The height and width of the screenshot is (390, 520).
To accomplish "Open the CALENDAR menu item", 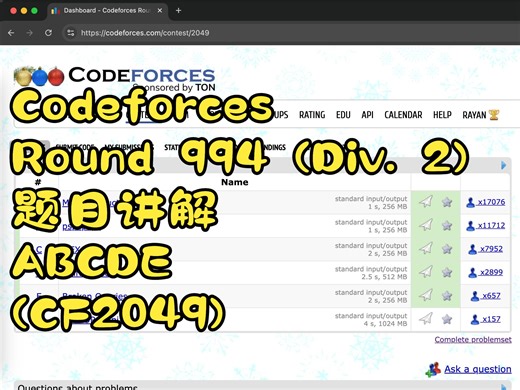I will coord(403,115).
